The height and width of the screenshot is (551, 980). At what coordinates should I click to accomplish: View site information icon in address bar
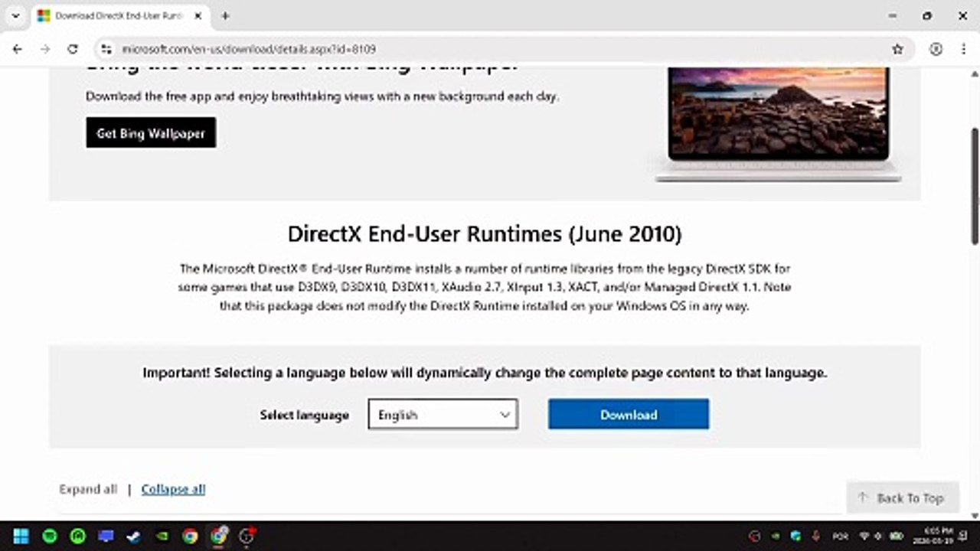click(x=106, y=49)
